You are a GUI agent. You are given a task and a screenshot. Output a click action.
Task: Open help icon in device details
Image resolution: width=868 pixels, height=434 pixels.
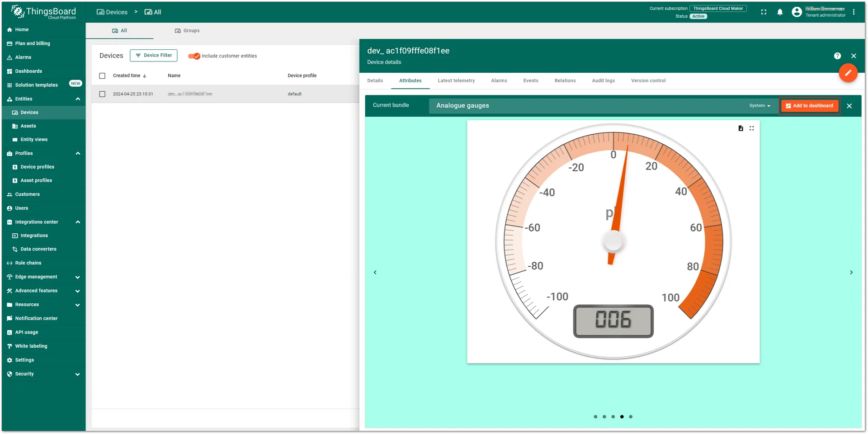click(x=837, y=56)
